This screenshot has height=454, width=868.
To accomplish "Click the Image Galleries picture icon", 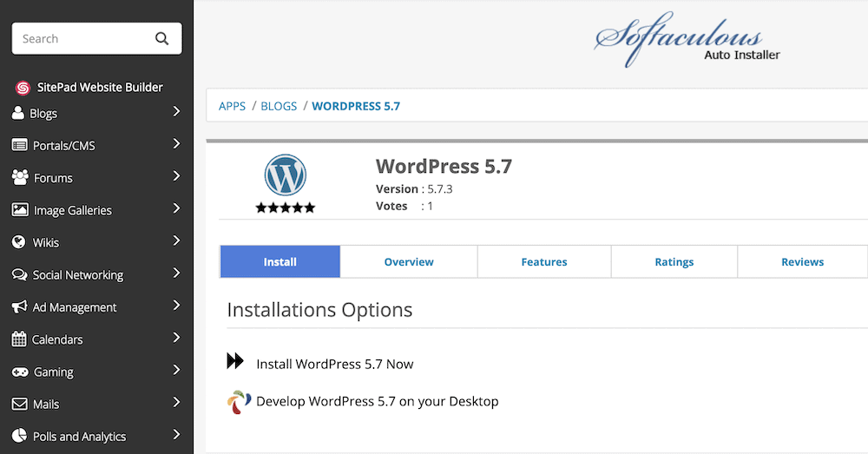I will [20, 209].
